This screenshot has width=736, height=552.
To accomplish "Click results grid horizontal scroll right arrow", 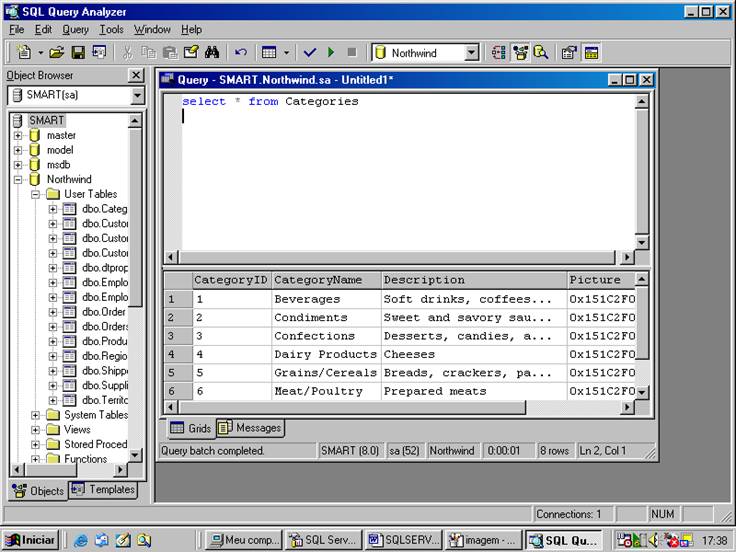I will click(627, 407).
